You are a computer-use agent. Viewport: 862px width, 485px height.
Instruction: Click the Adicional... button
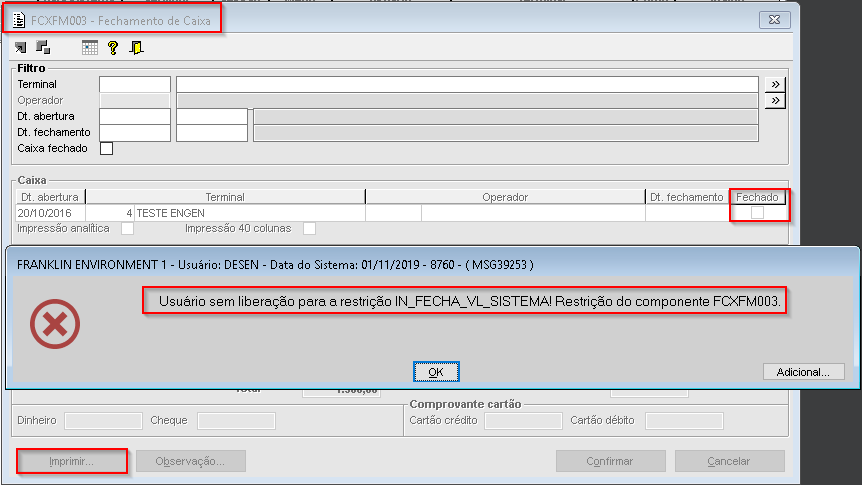click(x=803, y=372)
